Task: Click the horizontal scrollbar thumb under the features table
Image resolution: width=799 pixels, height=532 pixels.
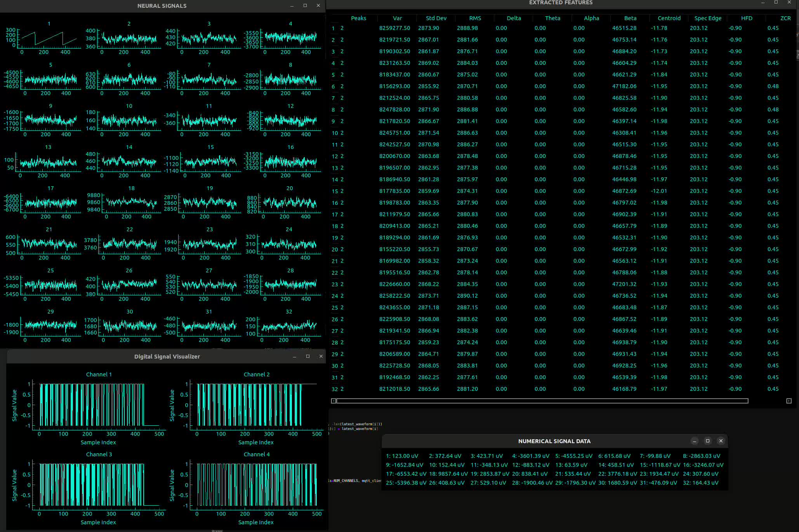Action: click(x=542, y=401)
